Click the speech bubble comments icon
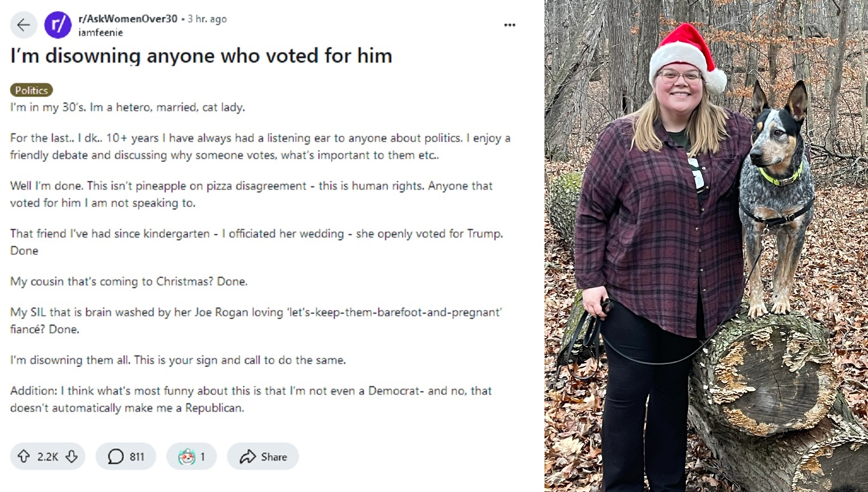This screenshot has height=492, width=868. (x=116, y=457)
